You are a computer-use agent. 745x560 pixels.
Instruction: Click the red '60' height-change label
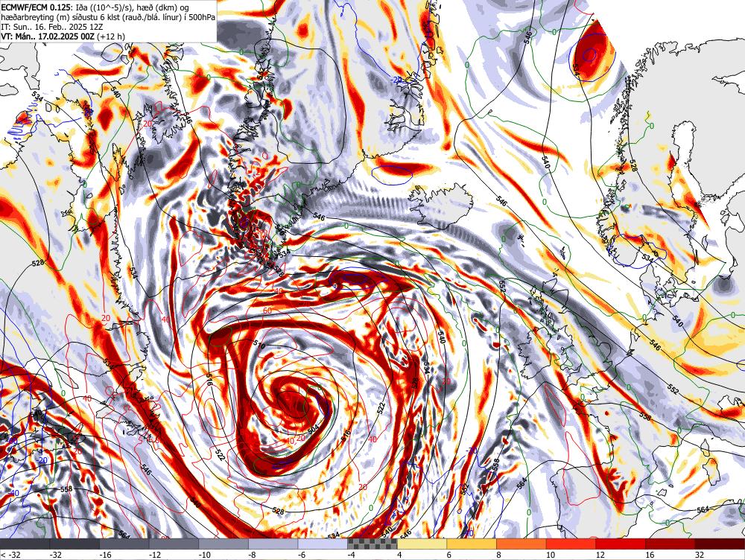pos(267,311)
